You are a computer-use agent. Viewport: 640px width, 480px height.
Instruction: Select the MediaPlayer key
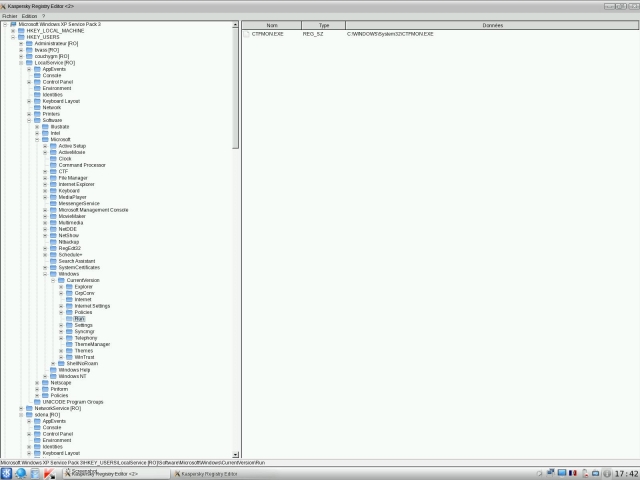click(72, 197)
